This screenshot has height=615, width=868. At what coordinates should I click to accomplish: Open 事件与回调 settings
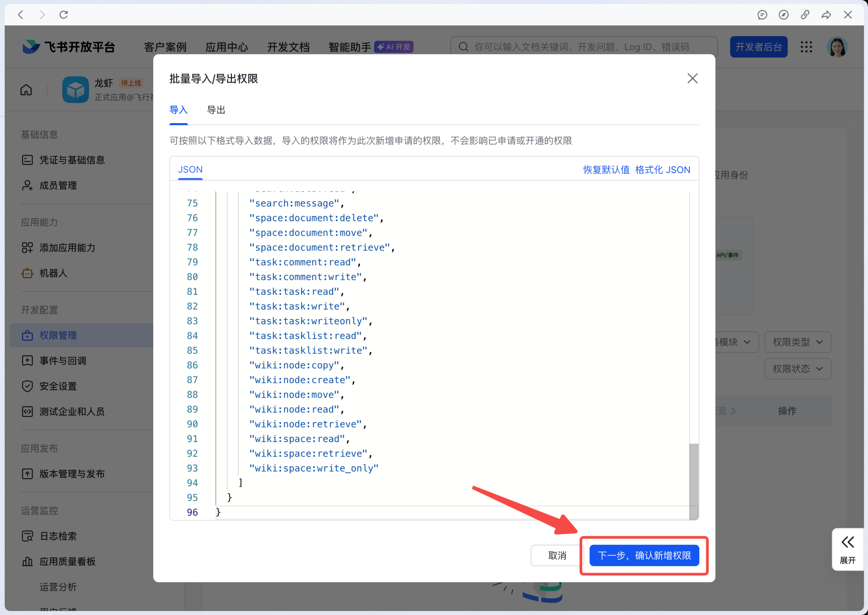(63, 361)
